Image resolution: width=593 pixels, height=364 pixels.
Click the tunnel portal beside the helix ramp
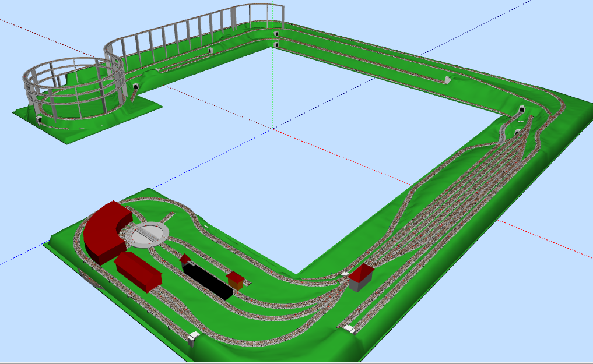[x=135, y=87]
